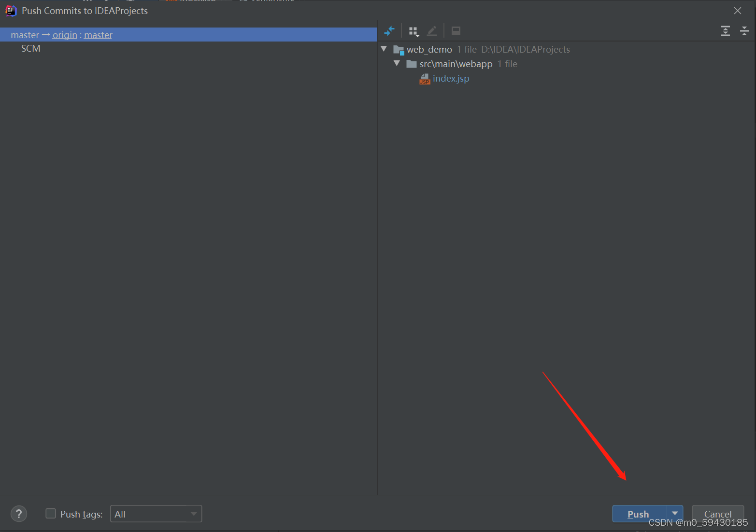This screenshot has height=532, width=756.
Task: Click the JSP file icon beside index.jsp
Action: point(425,79)
